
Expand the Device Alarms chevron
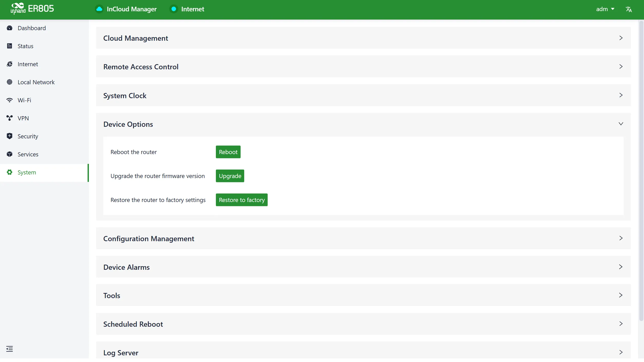click(x=621, y=267)
